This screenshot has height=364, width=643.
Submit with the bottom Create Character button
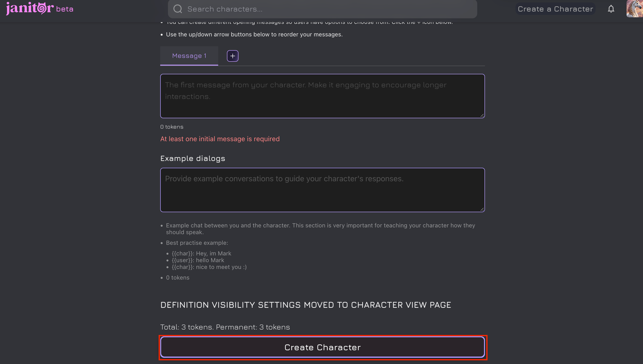[x=322, y=347]
